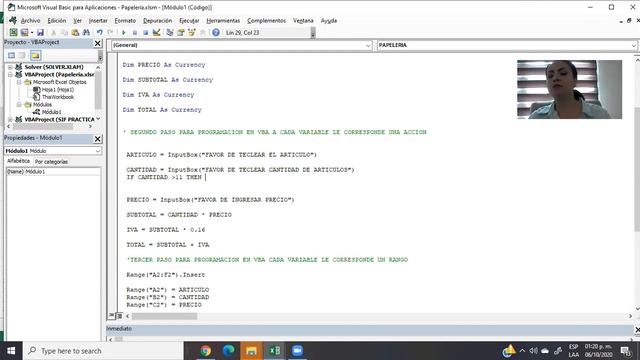Open the Edición menu

coord(57,20)
